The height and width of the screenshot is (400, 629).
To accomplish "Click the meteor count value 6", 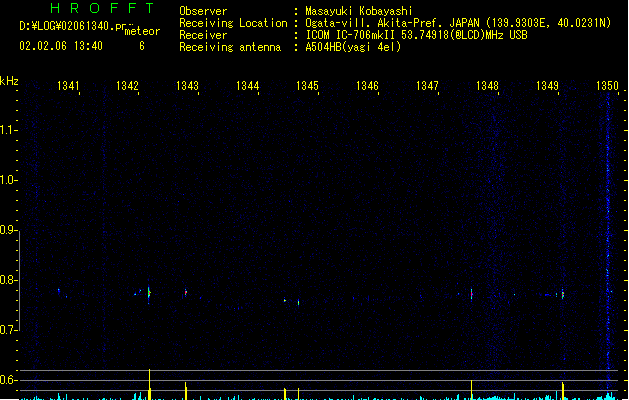I will click(142, 46).
